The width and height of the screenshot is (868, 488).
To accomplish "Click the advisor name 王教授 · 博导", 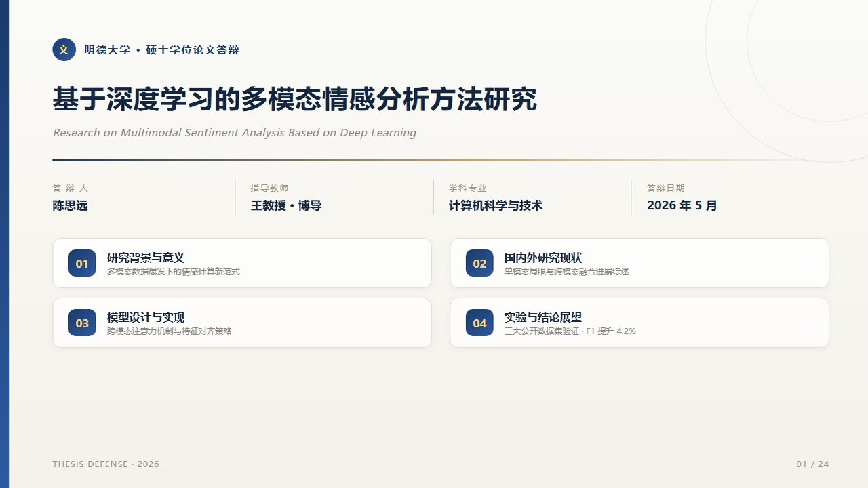I will click(x=286, y=205).
